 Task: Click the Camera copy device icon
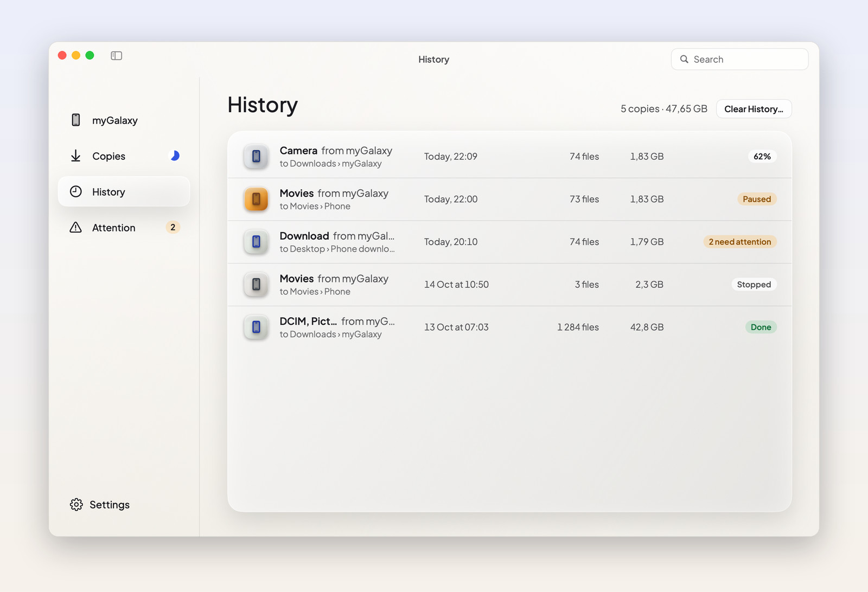coord(256,157)
